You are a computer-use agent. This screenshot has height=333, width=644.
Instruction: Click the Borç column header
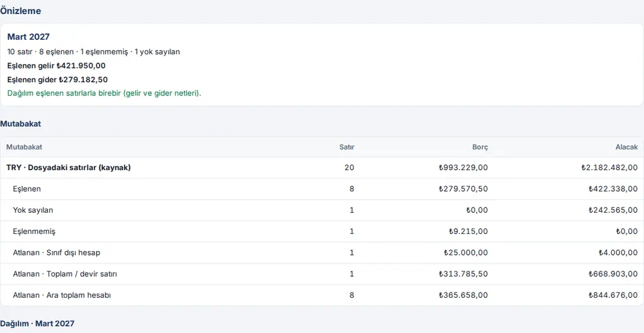pyautogui.click(x=480, y=147)
